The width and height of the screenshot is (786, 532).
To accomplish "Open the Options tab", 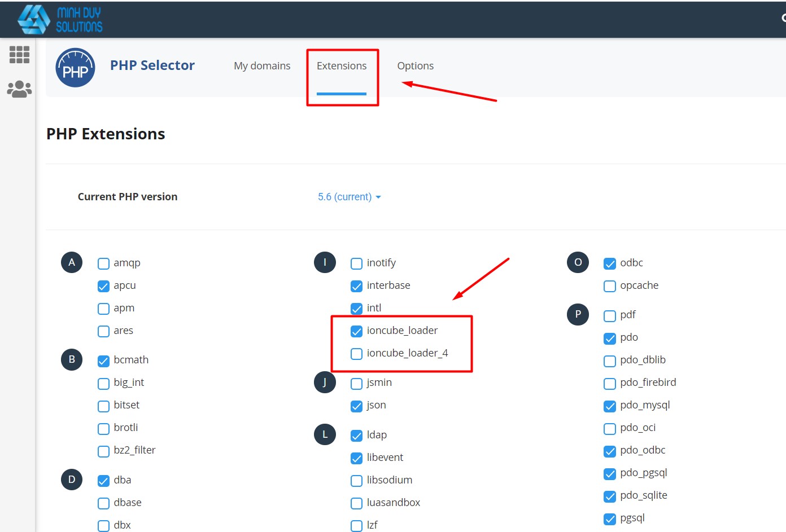I will [415, 65].
